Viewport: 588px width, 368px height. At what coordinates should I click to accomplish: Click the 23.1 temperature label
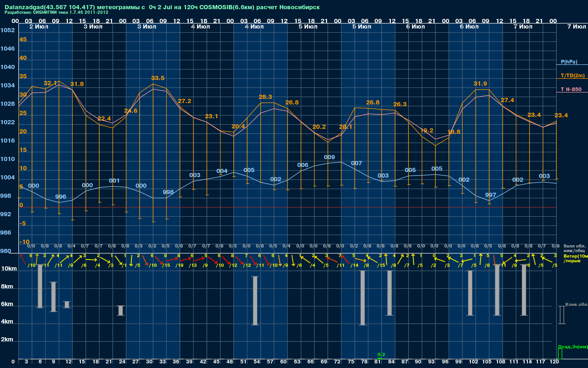211,116
